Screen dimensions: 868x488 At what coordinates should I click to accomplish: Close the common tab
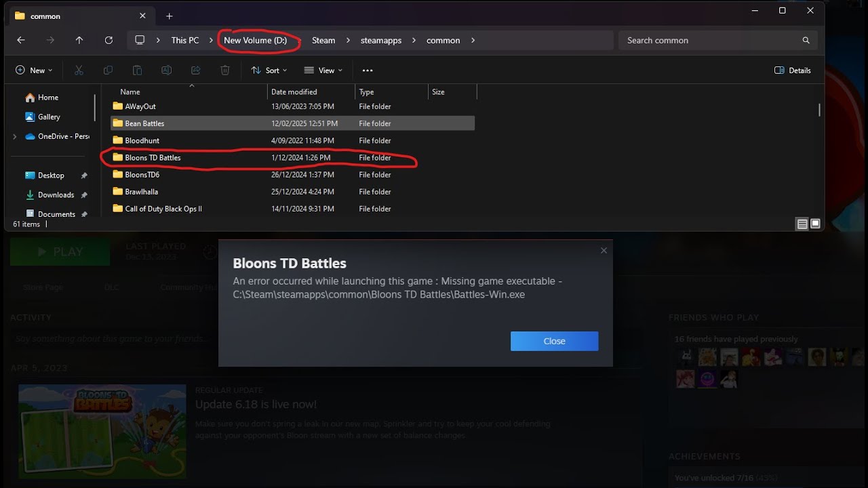(142, 16)
